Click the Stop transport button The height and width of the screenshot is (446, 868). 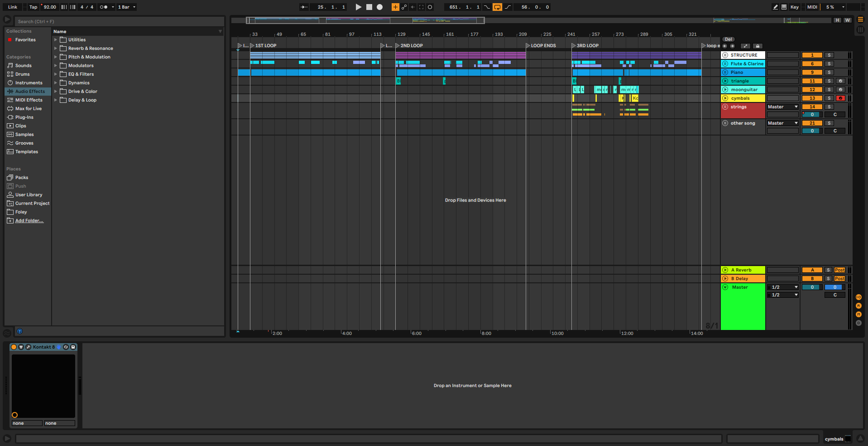coord(369,7)
